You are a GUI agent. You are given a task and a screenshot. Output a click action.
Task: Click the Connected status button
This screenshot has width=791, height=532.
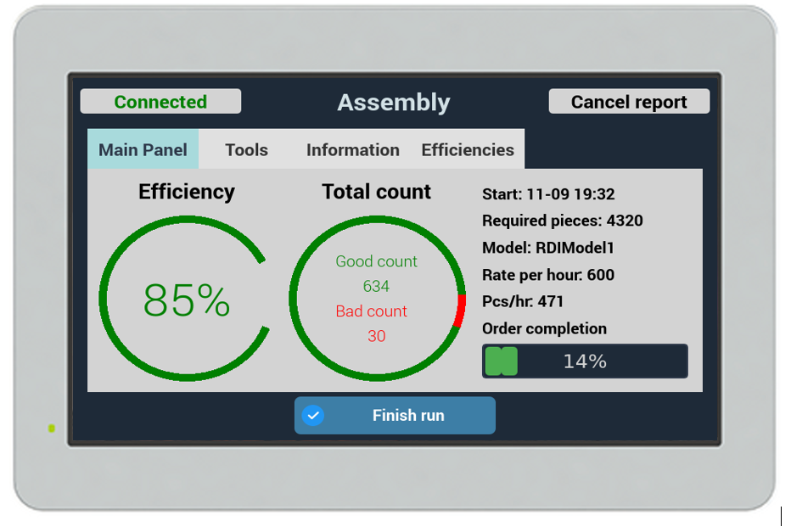coord(160,102)
